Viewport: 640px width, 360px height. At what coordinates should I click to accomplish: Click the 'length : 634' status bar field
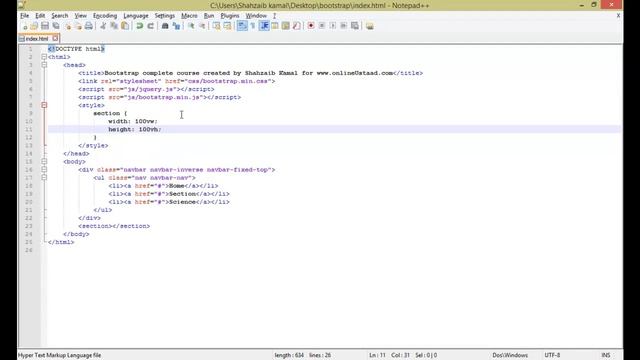289,356
